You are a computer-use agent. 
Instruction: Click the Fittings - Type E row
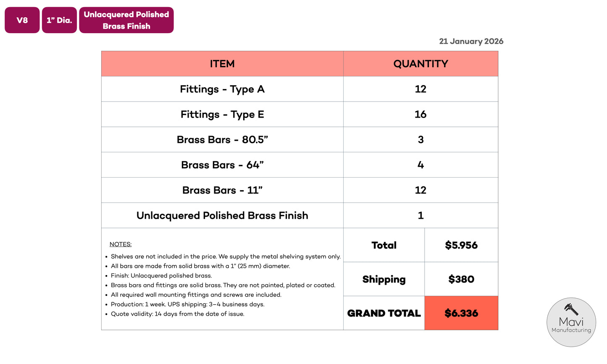click(222, 114)
